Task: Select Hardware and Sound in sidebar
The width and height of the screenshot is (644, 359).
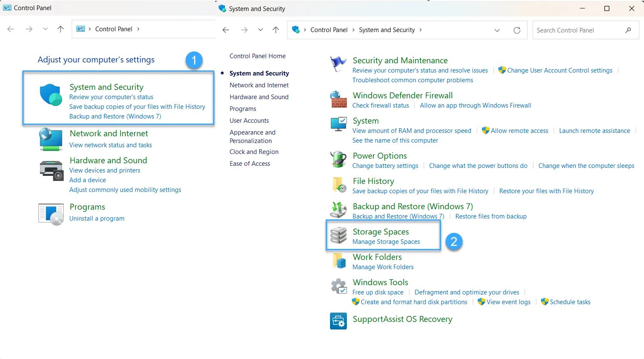Action: (259, 97)
